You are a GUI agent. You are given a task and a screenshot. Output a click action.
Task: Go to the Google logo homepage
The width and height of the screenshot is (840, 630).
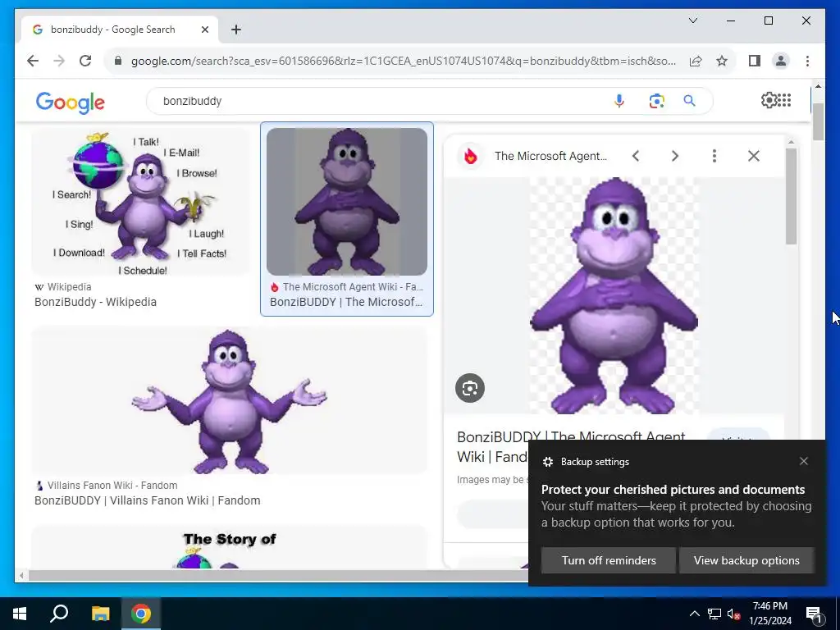tap(71, 102)
